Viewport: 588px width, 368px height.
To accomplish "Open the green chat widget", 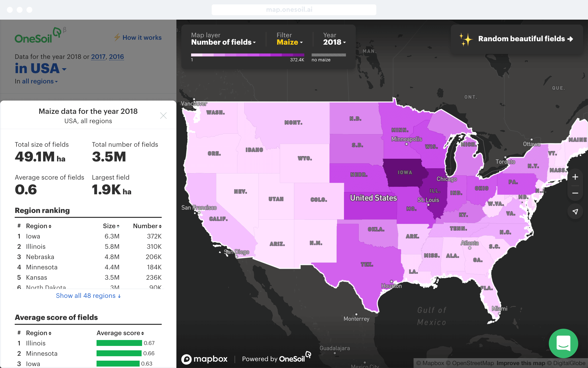I will click(x=563, y=343).
